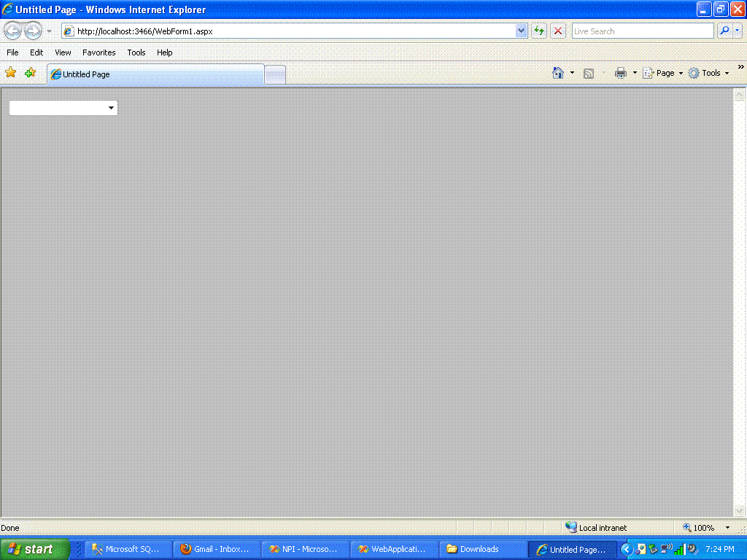Click the Done status bar text
This screenshot has width=747, height=560.
pyautogui.click(x=10, y=528)
